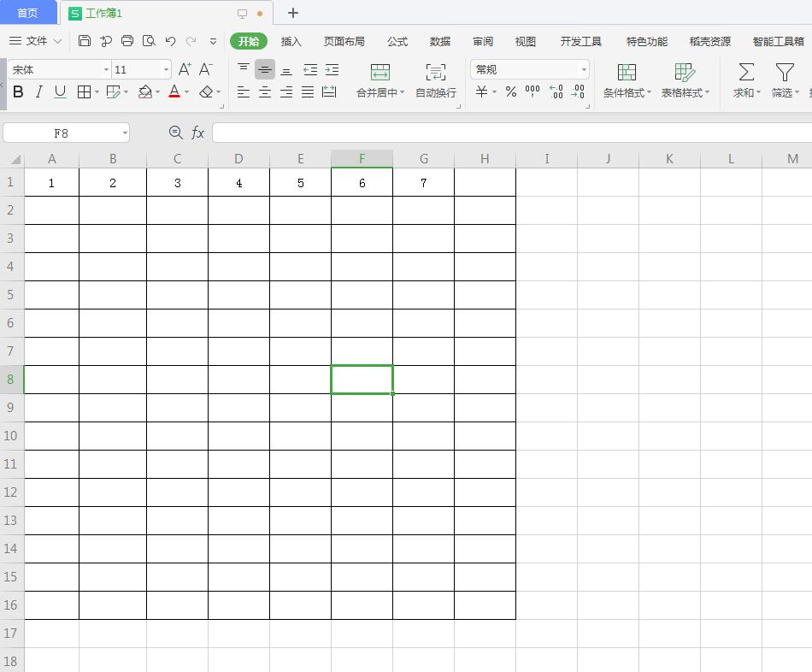
Task: Click the Undo arrow
Action: coord(170,41)
